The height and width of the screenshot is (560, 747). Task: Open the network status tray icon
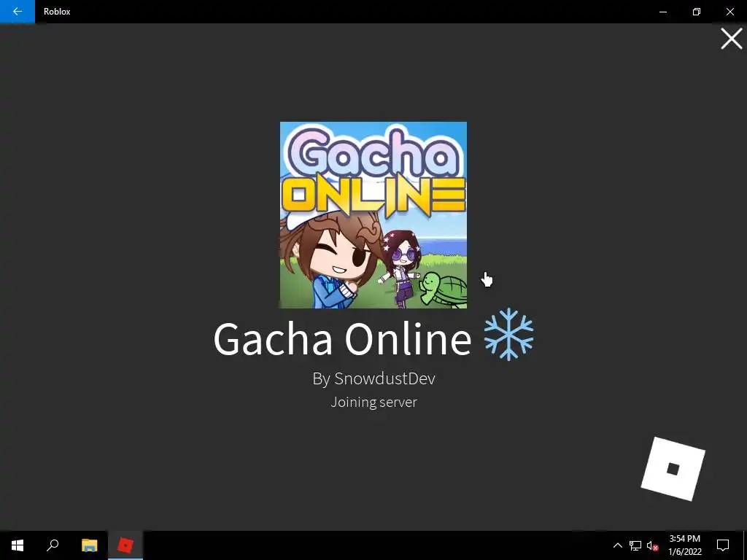[635, 545]
